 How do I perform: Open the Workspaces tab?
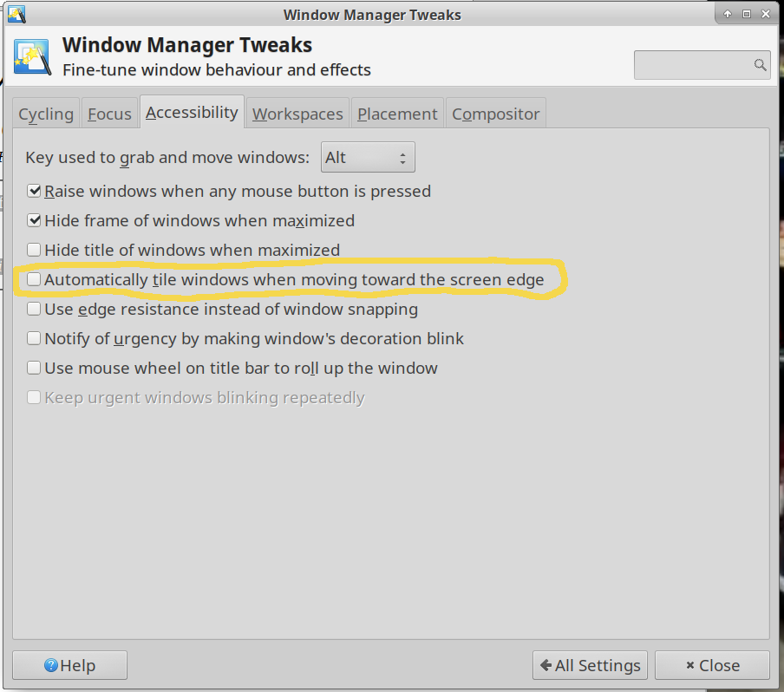tap(297, 114)
